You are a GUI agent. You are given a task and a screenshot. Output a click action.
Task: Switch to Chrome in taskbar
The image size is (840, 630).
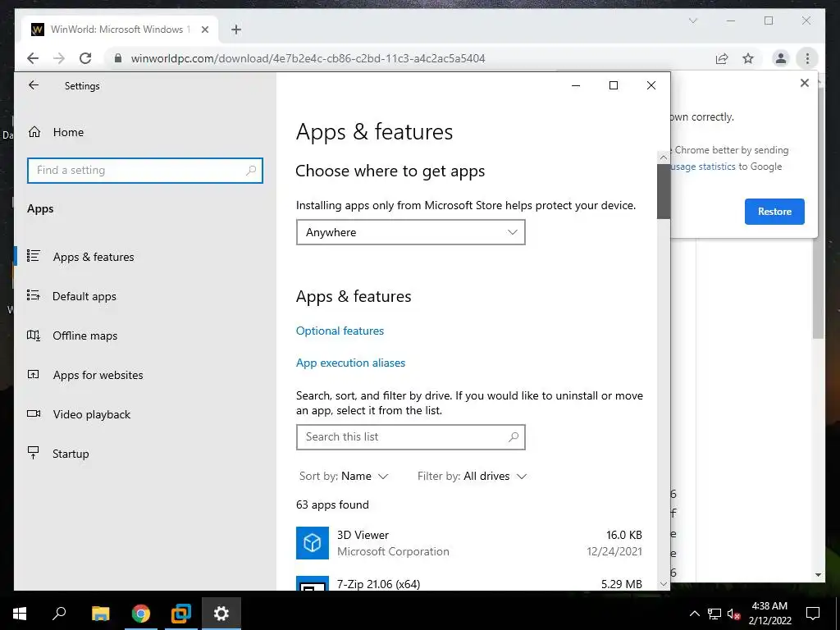tap(140, 614)
